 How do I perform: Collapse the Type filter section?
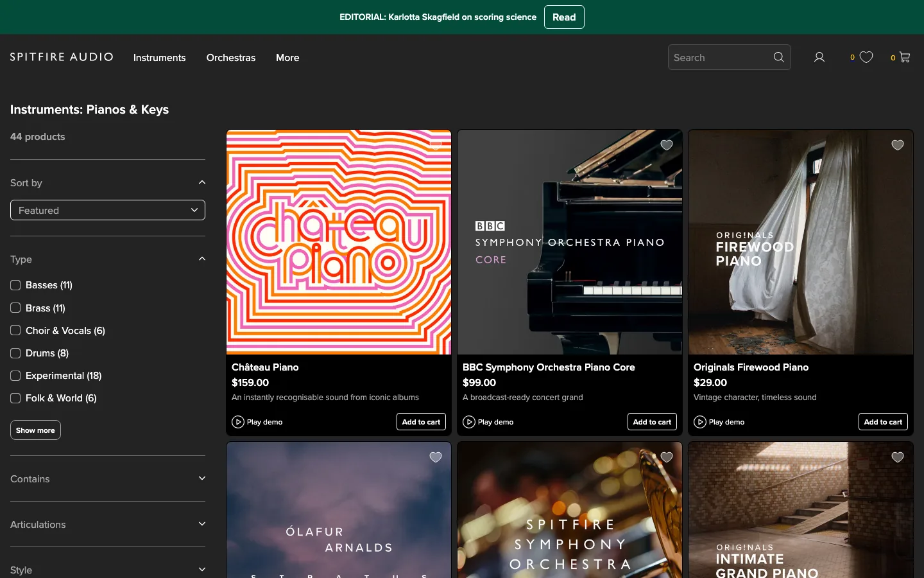click(x=202, y=259)
